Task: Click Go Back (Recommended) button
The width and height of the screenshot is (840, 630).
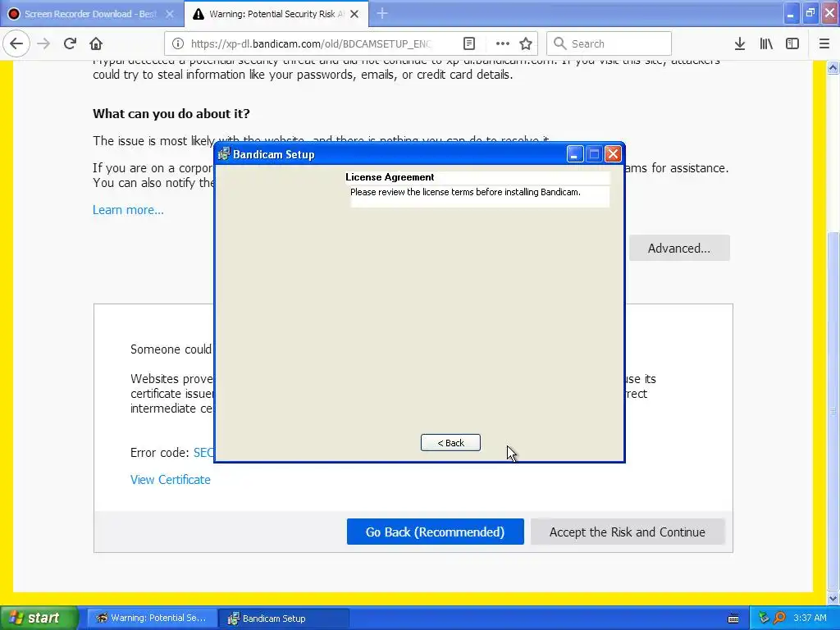Action: pyautogui.click(x=435, y=532)
